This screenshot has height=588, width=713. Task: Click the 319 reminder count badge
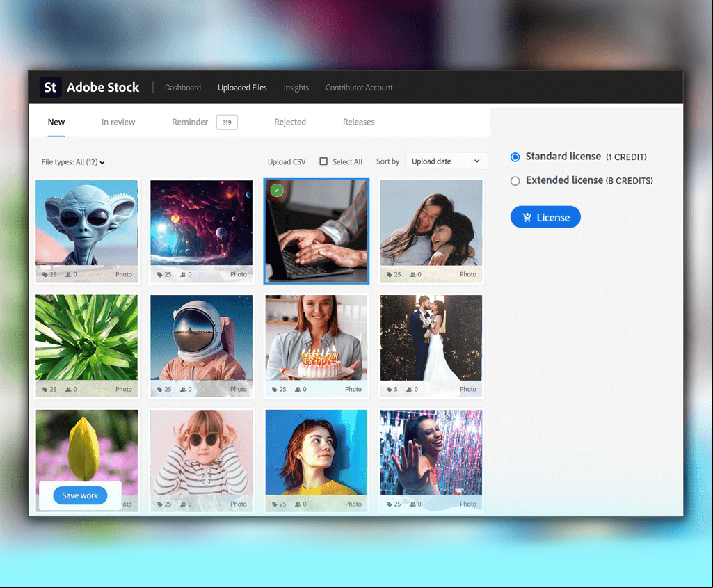pyautogui.click(x=227, y=122)
